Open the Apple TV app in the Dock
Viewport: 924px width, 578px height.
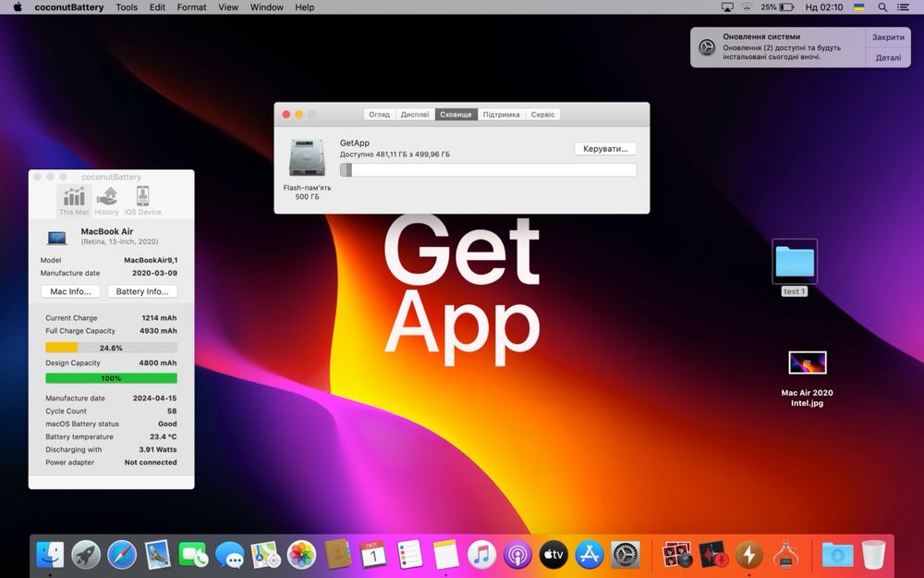pyautogui.click(x=553, y=554)
